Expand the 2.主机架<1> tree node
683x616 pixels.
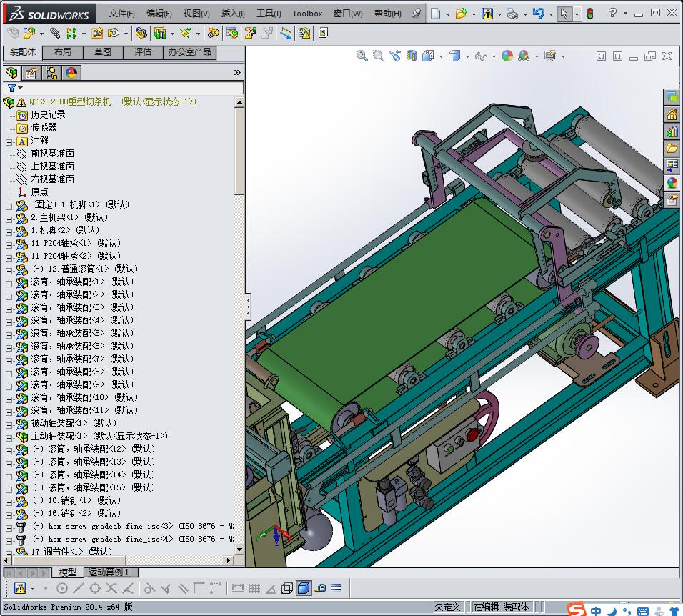pos(9,218)
